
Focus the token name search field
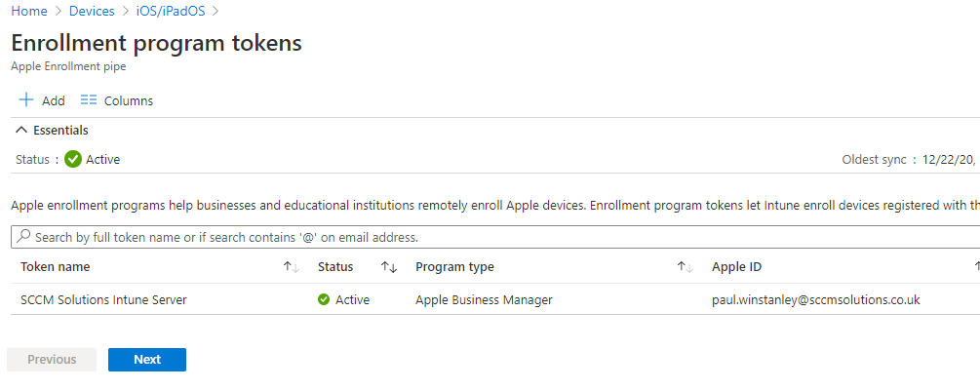(x=488, y=237)
